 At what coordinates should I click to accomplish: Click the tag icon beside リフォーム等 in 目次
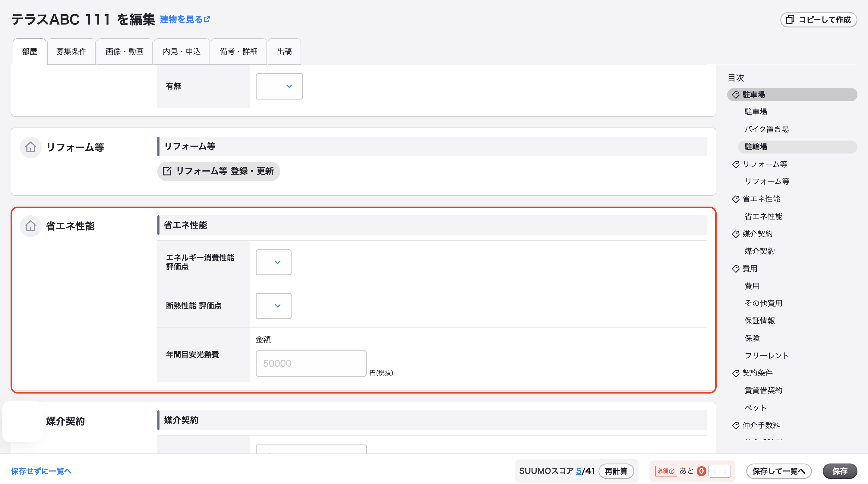pos(736,164)
